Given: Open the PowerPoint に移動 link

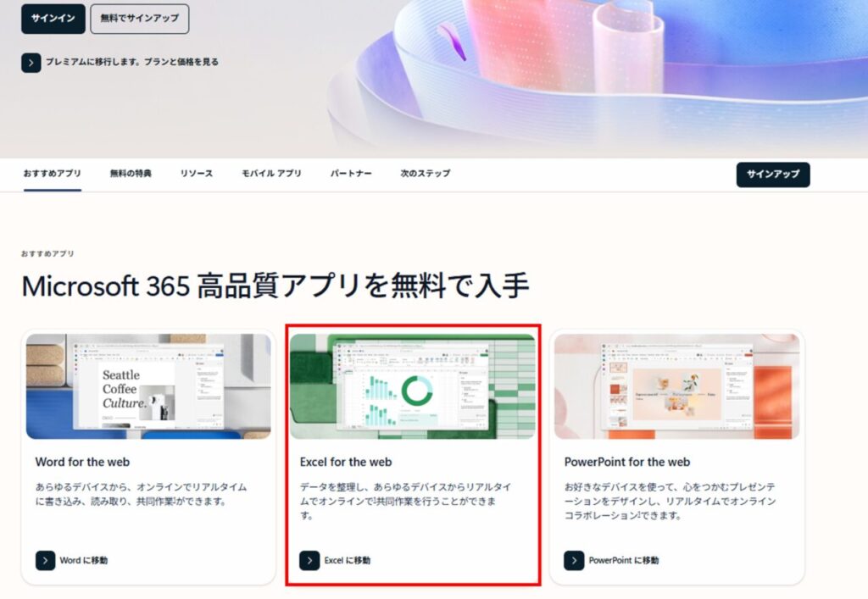Looking at the screenshot, I should tap(624, 560).
